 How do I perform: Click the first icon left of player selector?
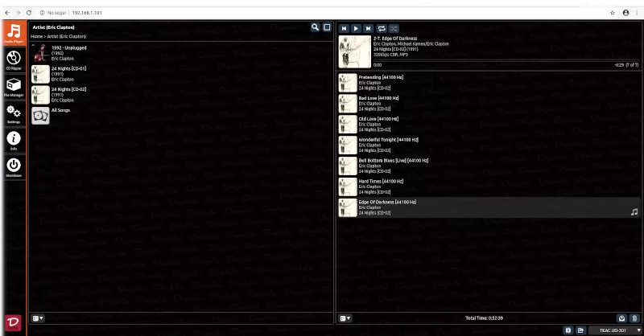(568, 330)
